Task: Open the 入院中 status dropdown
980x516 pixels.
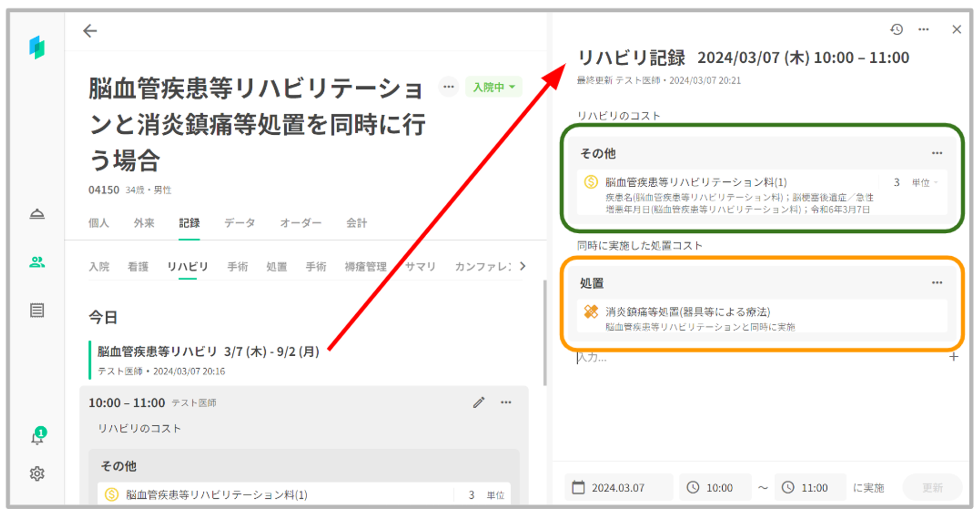Action: tap(494, 87)
